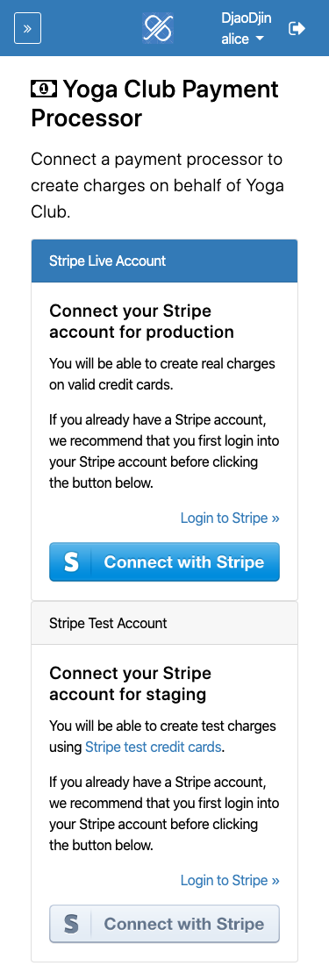Click the money bill icon in the heading
Screen dimensions: 329x980
click(44, 89)
